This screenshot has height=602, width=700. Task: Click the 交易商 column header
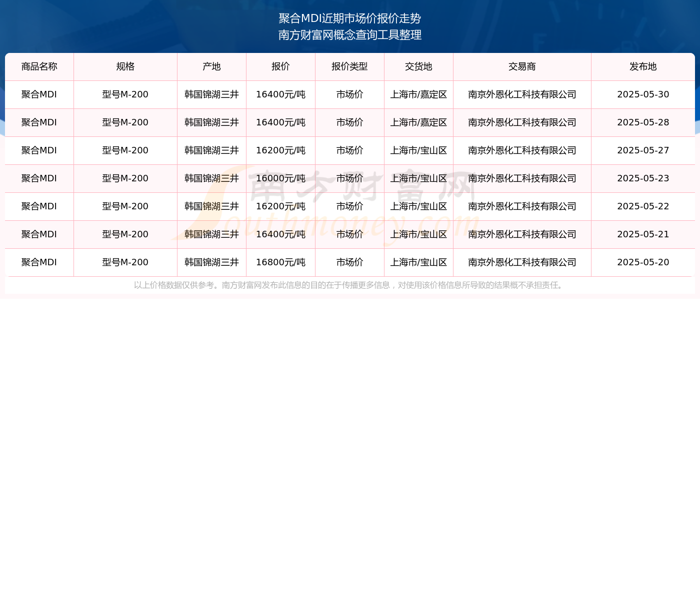click(x=522, y=66)
